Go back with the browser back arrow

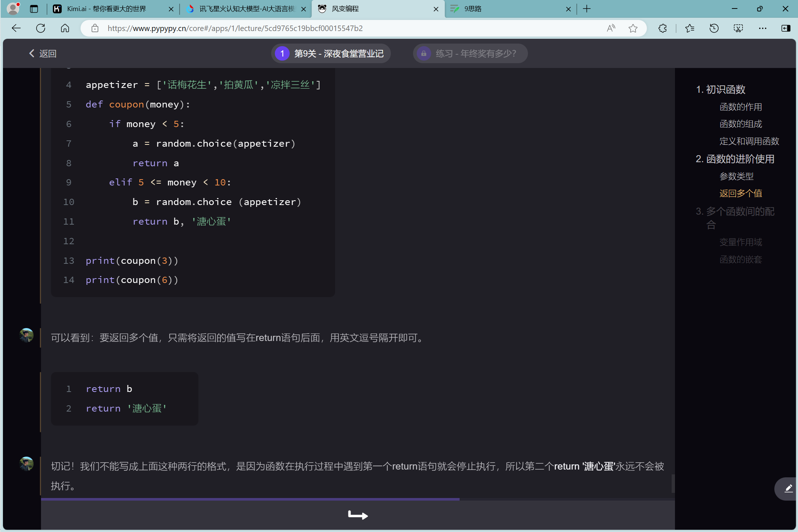click(16, 28)
